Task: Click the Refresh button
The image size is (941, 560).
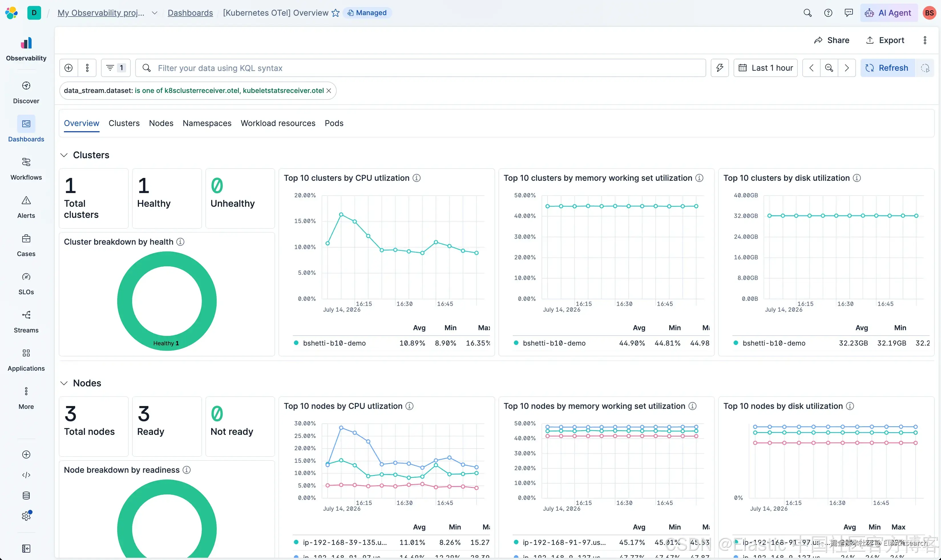Action: (x=887, y=68)
